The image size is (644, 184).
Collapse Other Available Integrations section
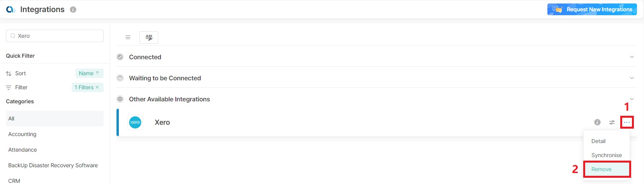point(632,99)
